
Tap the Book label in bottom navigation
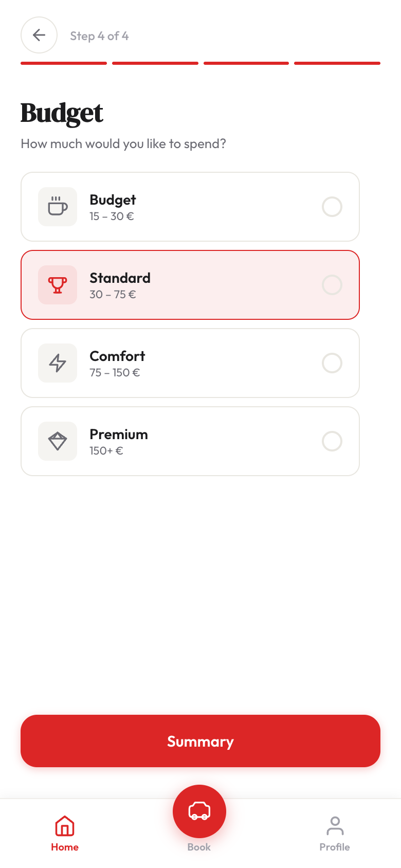coord(199,847)
